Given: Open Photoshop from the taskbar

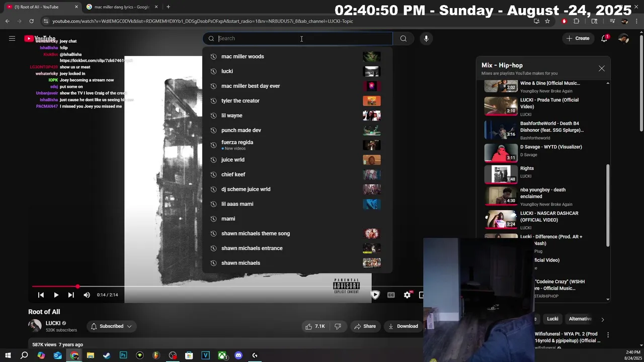Looking at the screenshot, I should click(x=123, y=355).
